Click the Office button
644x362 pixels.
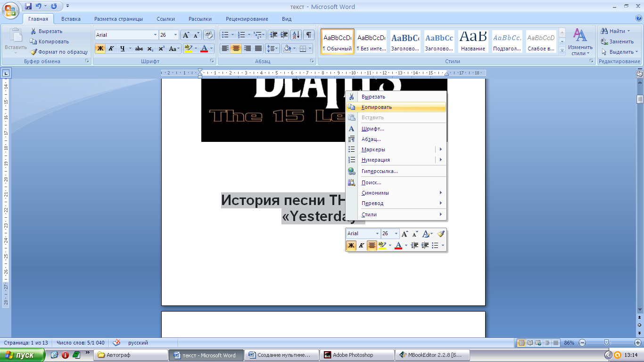(10, 10)
